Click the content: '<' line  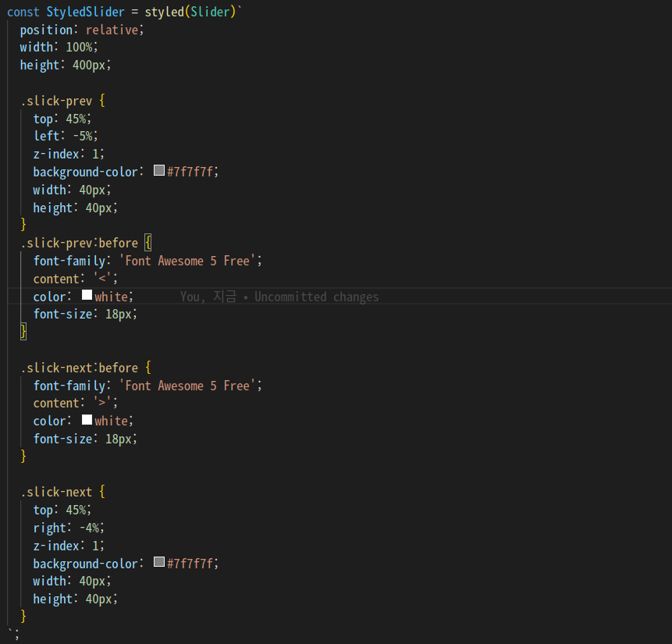point(76,279)
